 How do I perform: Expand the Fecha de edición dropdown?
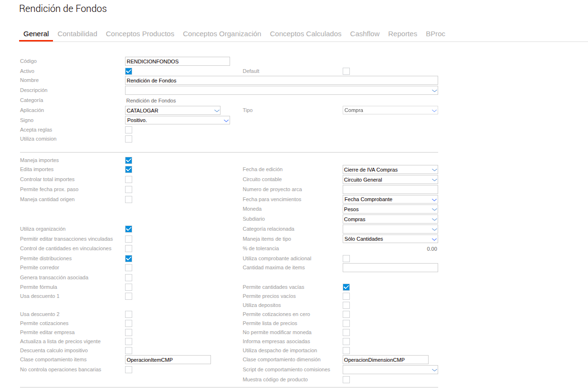click(x=390, y=170)
